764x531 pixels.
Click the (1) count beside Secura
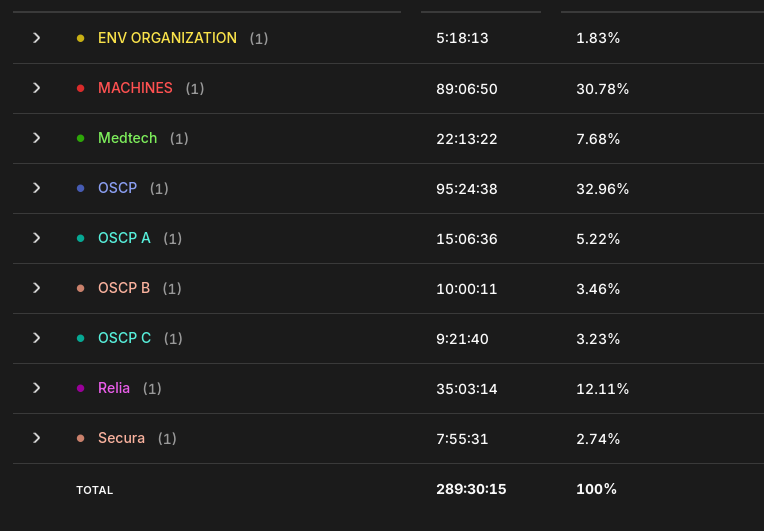pos(167,439)
